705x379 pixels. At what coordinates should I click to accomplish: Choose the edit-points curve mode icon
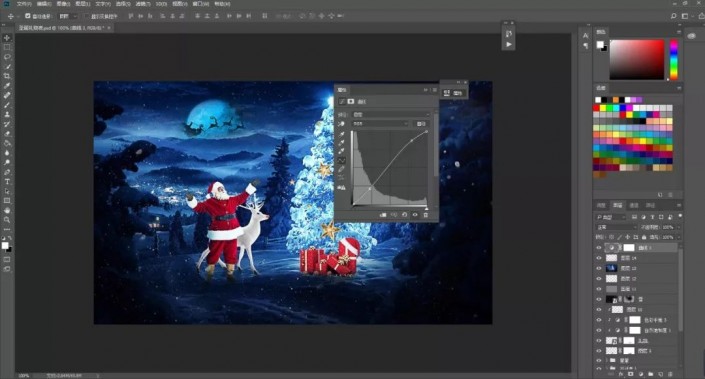pyautogui.click(x=342, y=161)
